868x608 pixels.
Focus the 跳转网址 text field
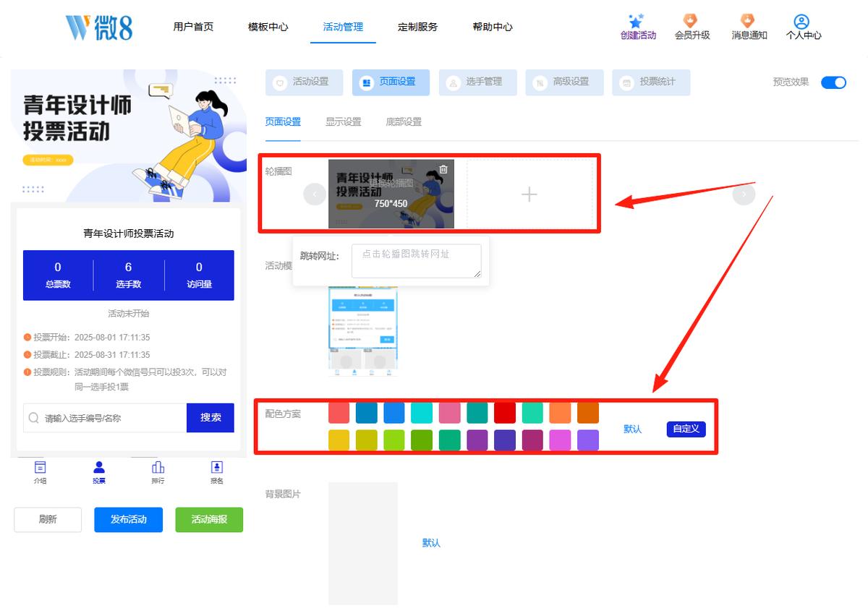(416, 261)
